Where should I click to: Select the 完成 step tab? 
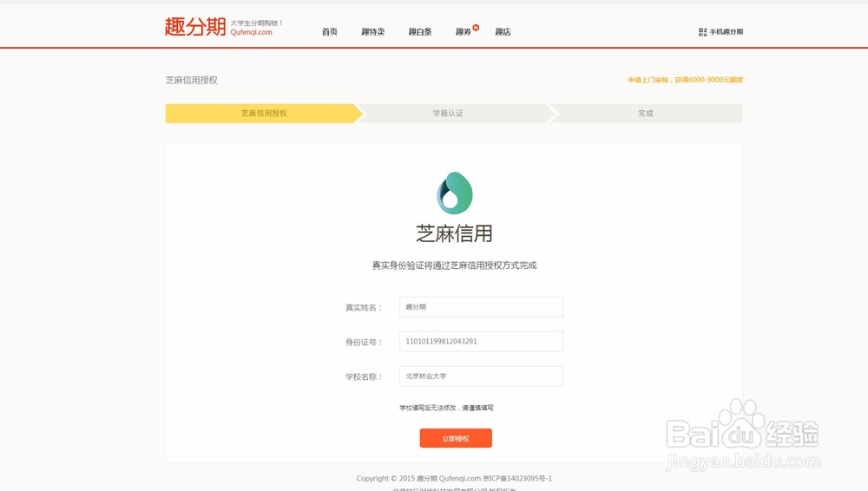point(646,114)
